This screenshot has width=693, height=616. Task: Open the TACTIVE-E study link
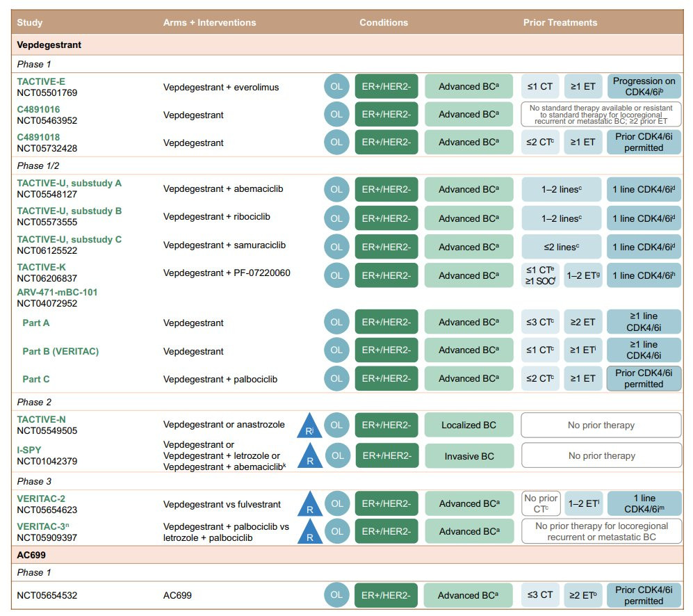[41, 81]
